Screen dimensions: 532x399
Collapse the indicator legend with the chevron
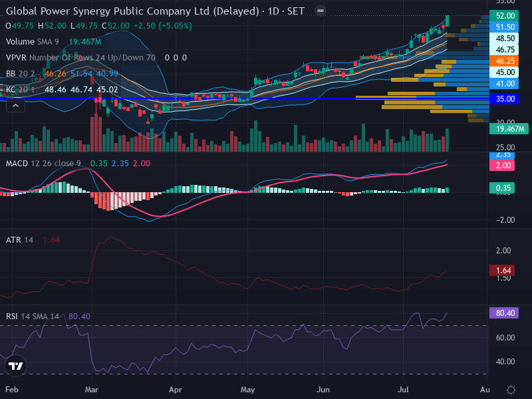click(x=15, y=106)
